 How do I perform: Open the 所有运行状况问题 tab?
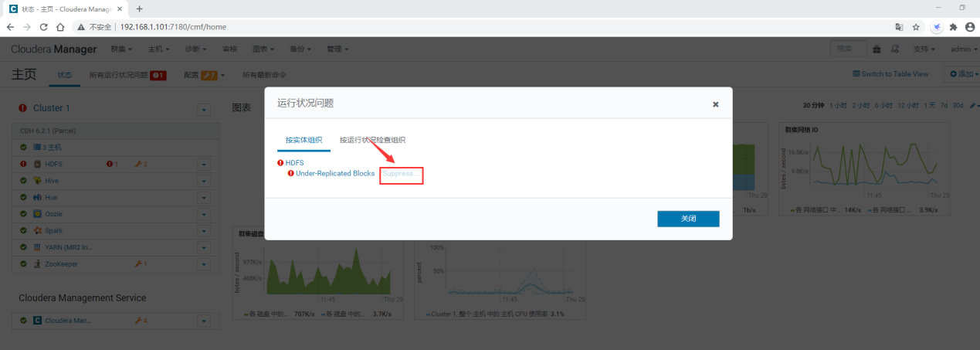pyautogui.click(x=127, y=75)
